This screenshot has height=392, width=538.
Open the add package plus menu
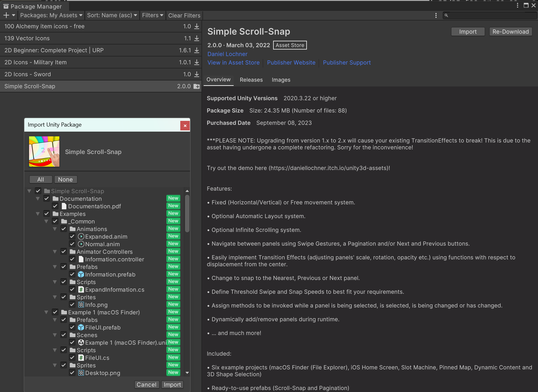click(x=9, y=15)
